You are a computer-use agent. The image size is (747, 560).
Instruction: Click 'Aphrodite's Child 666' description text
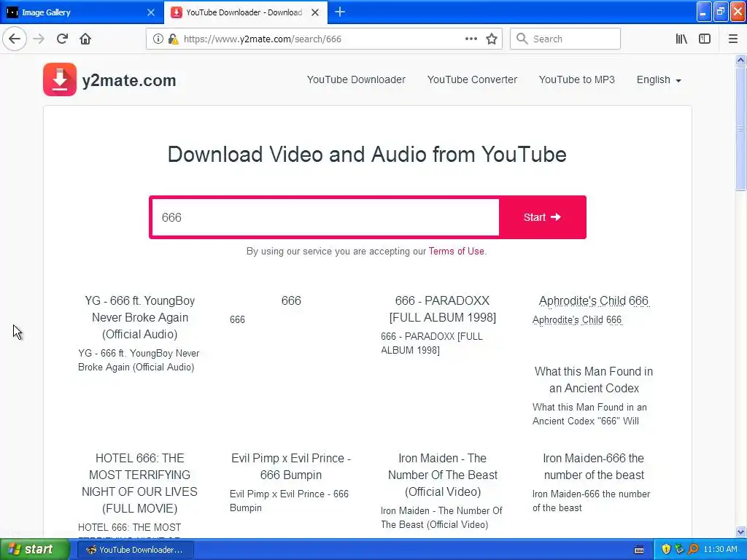tap(577, 319)
